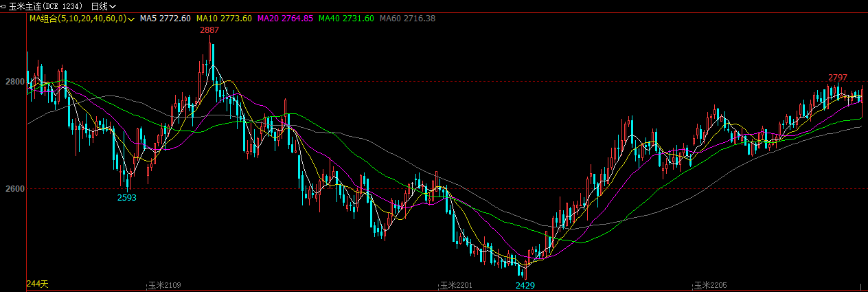Image resolution: width=868 pixels, height=292 pixels.
Task: Expand the MA组合(5,10,20,40,60,0) indicator dropdown
Action: point(82,19)
